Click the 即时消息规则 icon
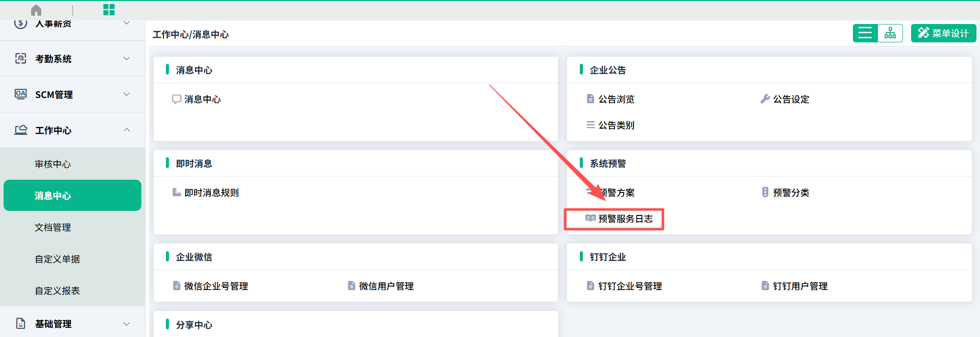 point(177,192)
